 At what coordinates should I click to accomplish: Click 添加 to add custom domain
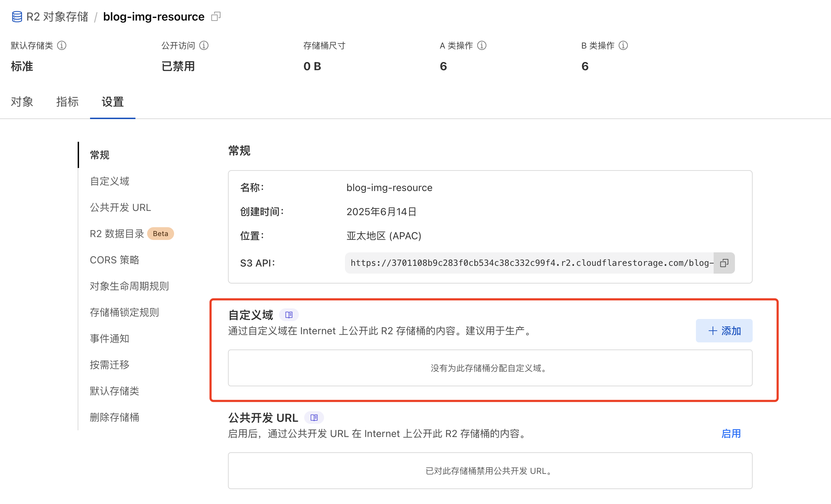pos(724,331)
